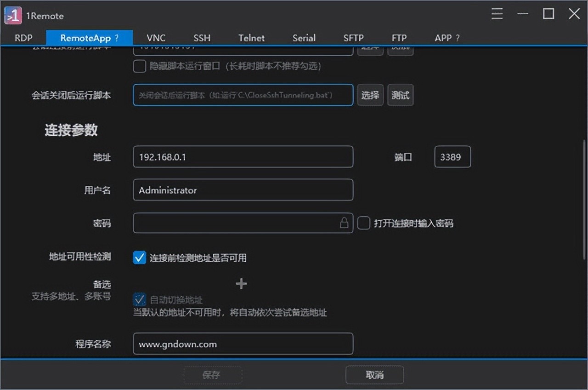Screen dimensions: 588x390
Task: Click 程序名称 field with www.gndown.com
Action: pyautogui.click(x=243, y=344)
